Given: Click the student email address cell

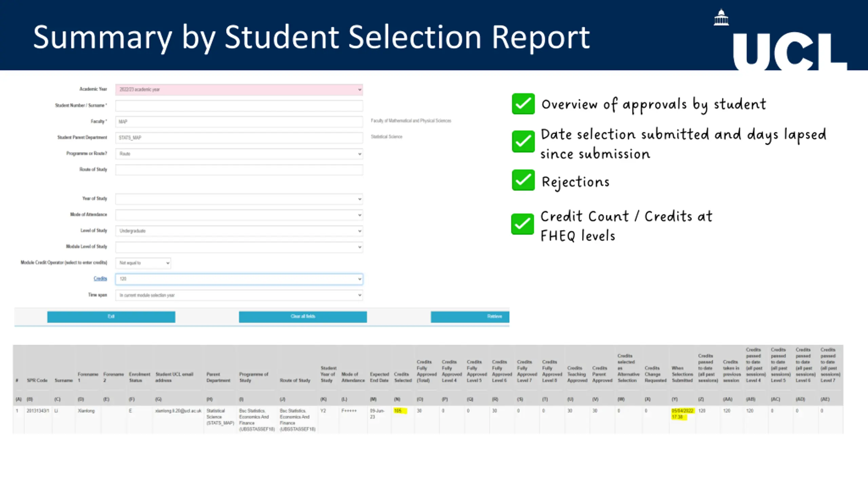Looking at the screenshot, I should click(x=178, y=411).
